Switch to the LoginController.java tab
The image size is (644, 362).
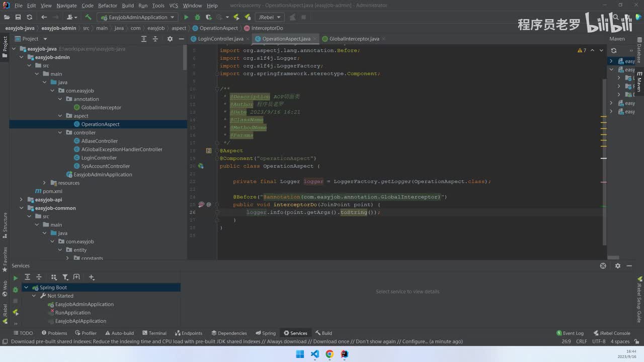point(220,39)
